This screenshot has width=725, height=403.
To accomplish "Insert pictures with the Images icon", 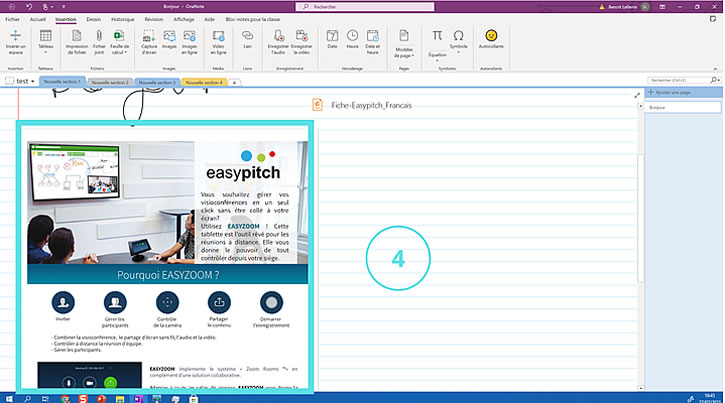I will click(169, 40).
